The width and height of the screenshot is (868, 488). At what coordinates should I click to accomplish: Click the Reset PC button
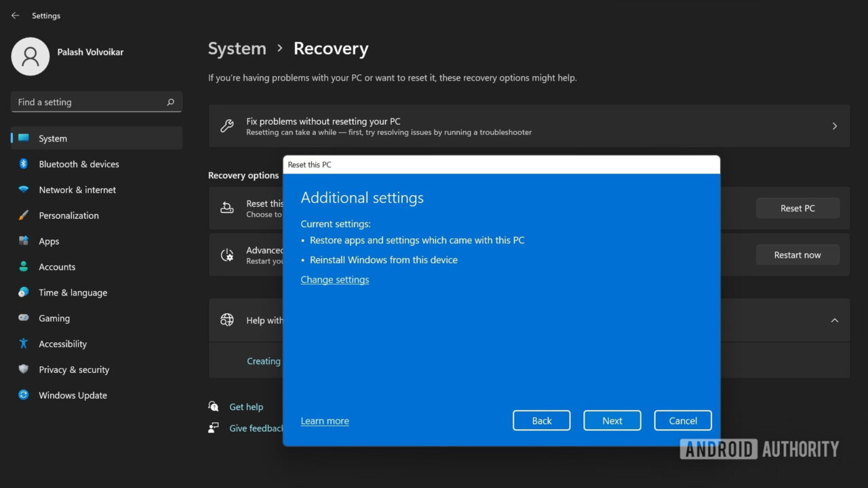797,208
